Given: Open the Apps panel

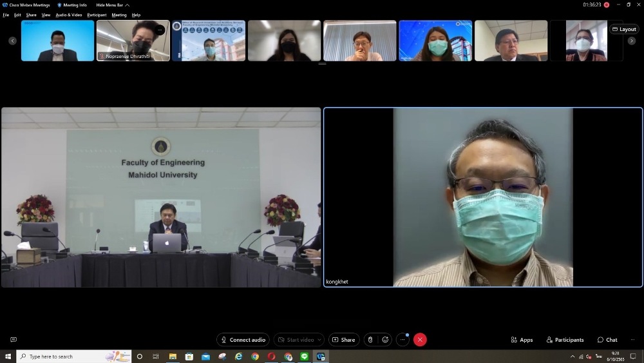Looking at the screenshot, I should tap(522, 340).
